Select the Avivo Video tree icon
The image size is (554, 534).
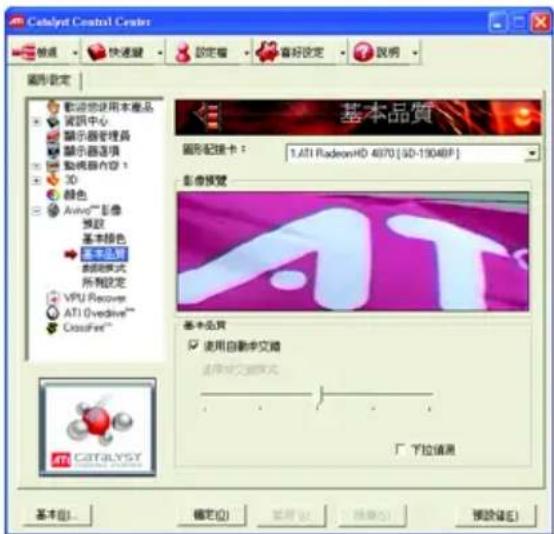click(x=53, y=210)
